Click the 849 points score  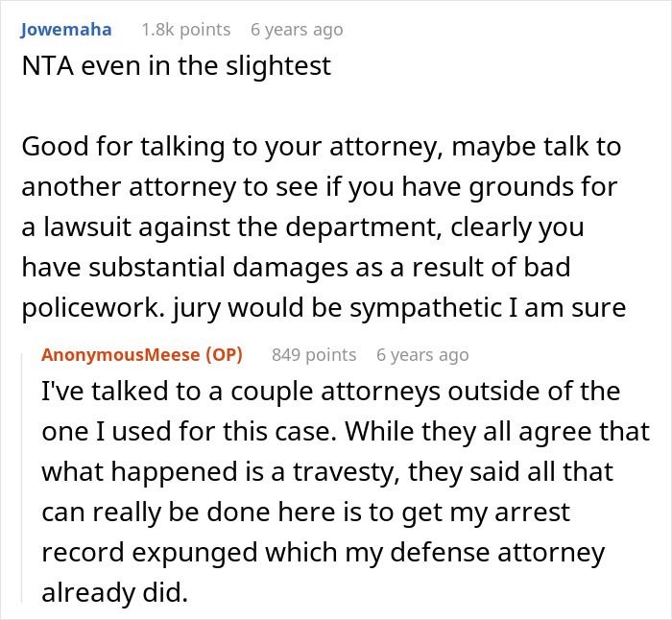314,355
